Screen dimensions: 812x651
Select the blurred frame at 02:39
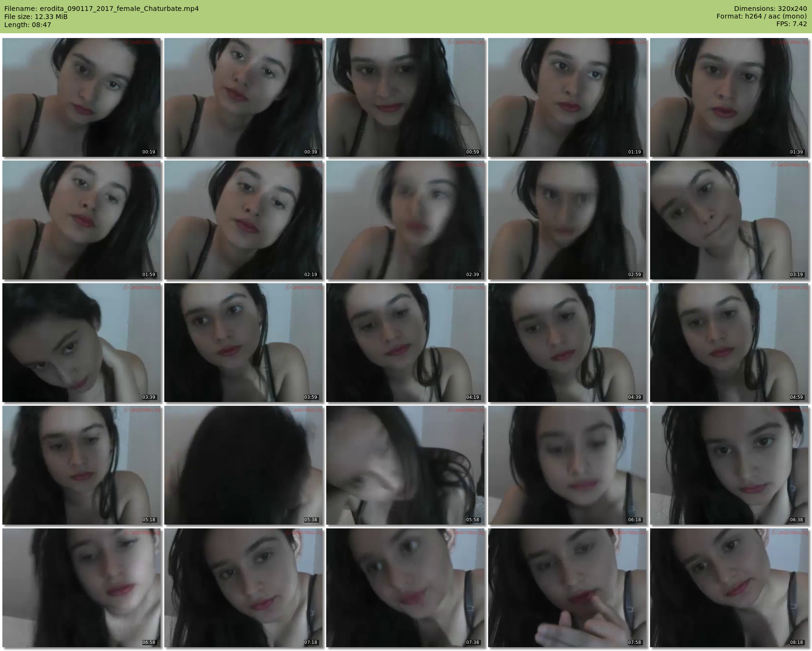coord(406,220)
